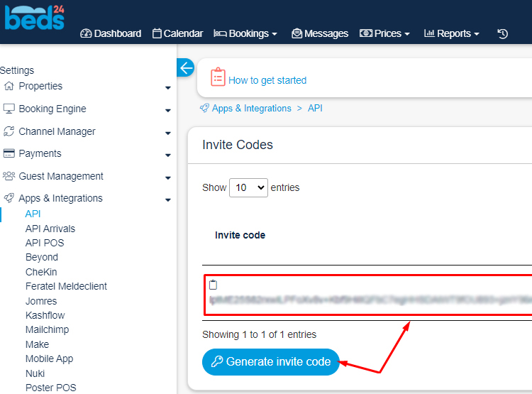Click the Guest Management people icon
Viewport: 532px width, 394px height.
pyautogui.click(x=9, y=176)
